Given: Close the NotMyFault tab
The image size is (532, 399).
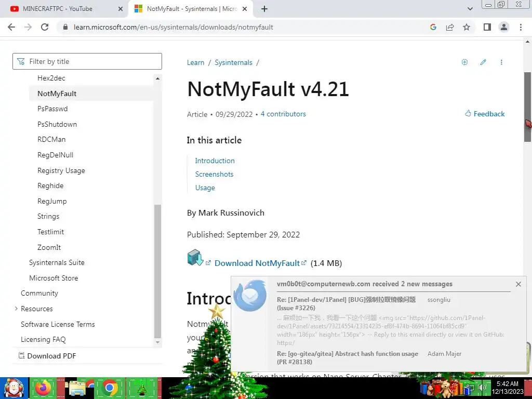Looking at the screenshot, I should pos(245,9).
